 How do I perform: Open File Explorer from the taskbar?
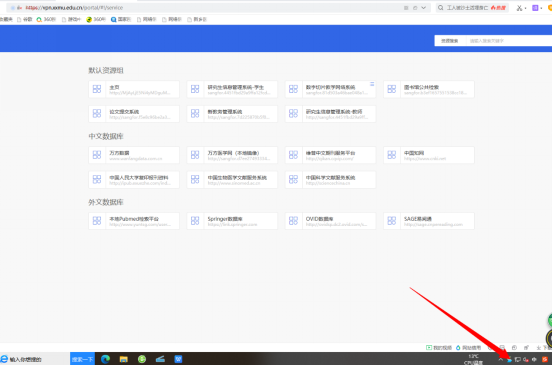pyautogui.click(x=124, y=359)
